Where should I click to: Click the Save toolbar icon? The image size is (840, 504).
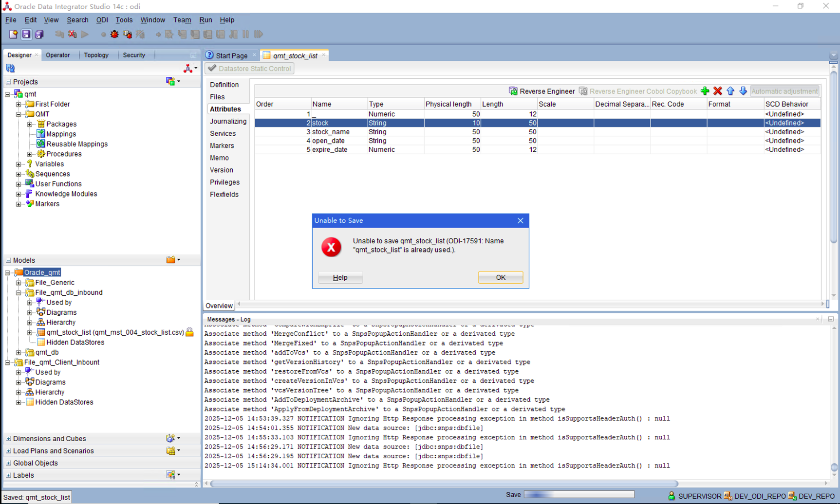(26, 34)
